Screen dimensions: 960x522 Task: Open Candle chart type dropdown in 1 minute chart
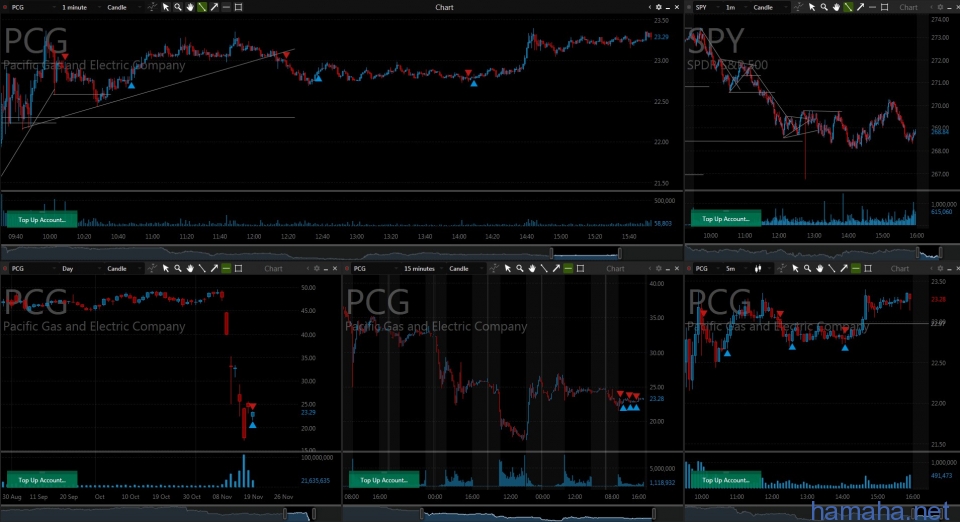pos(122,7)
